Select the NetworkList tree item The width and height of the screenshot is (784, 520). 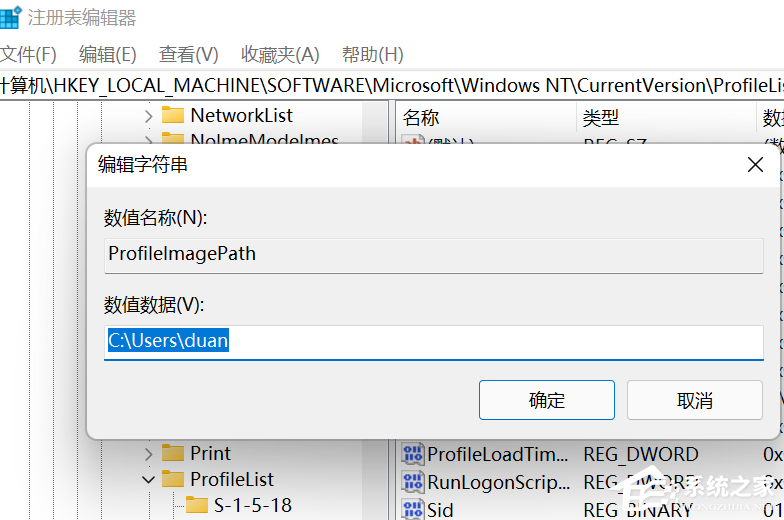[242, 116]
